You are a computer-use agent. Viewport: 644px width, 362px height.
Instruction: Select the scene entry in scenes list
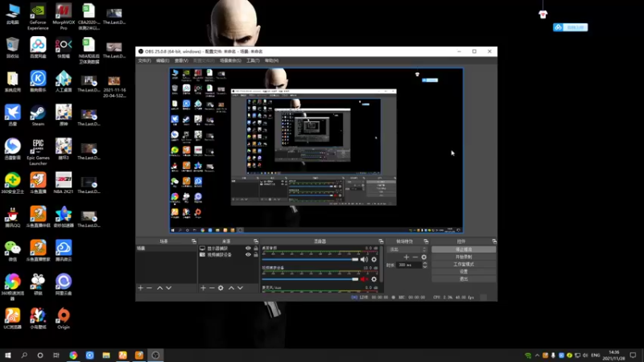pos(166,249)
